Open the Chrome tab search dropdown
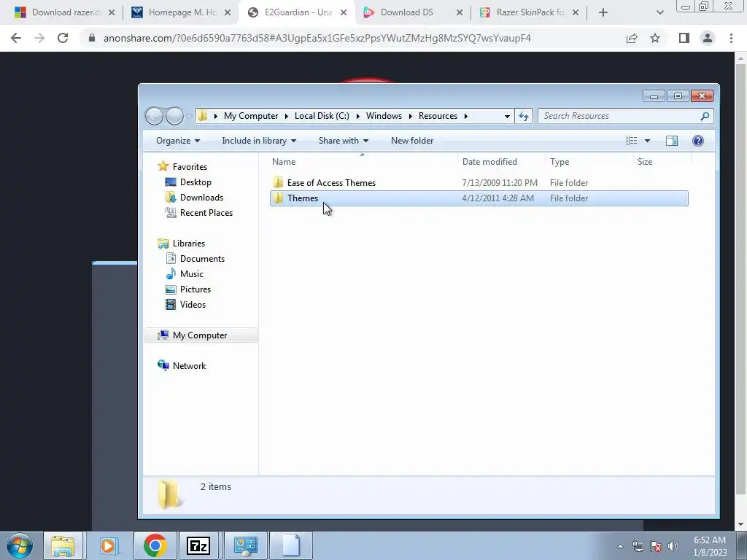Screen dimensions: 747x560 (x=659, y=12)
